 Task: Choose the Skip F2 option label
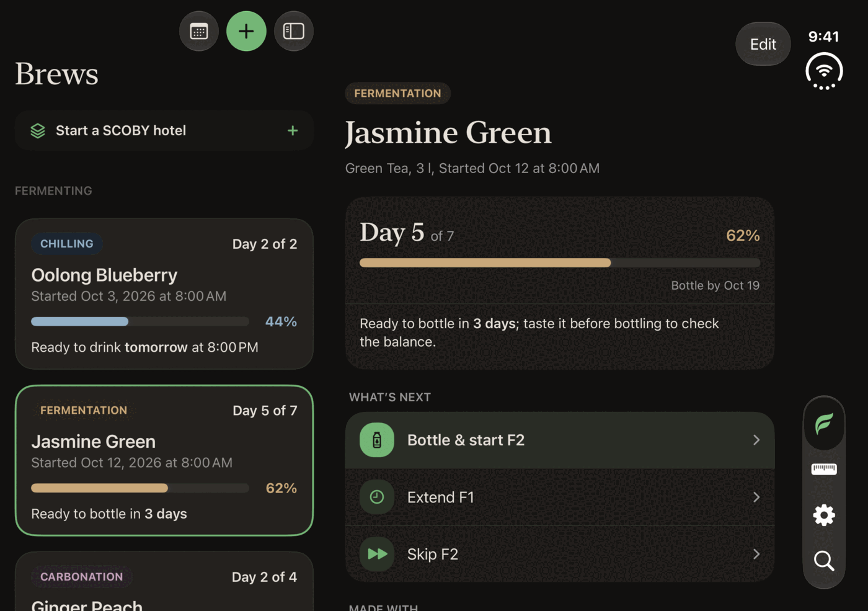[432, 554]
